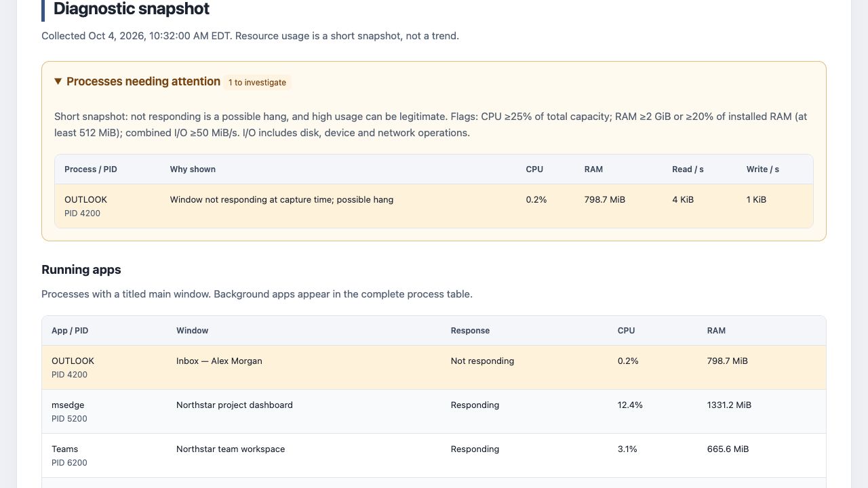Image resolution: width=868 pixels, height=488 pixels.
Task: Select the Teams process name
Action: tap(64, 449)
